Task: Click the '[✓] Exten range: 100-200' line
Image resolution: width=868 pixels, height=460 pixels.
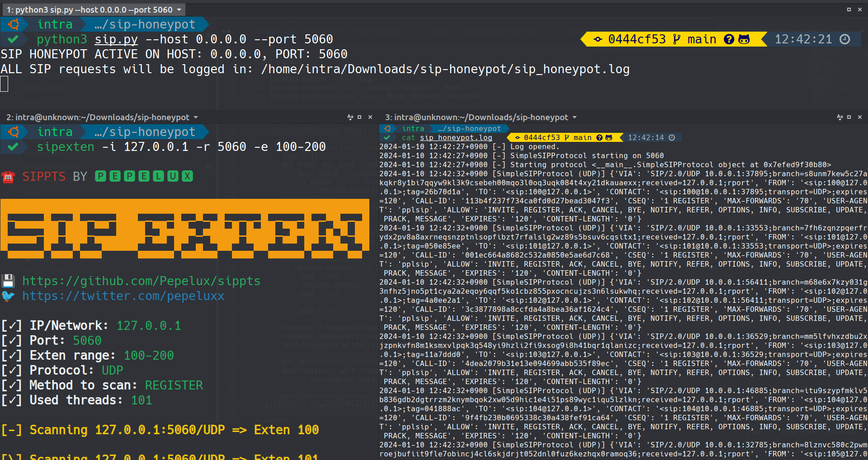Action: [87, 356]
